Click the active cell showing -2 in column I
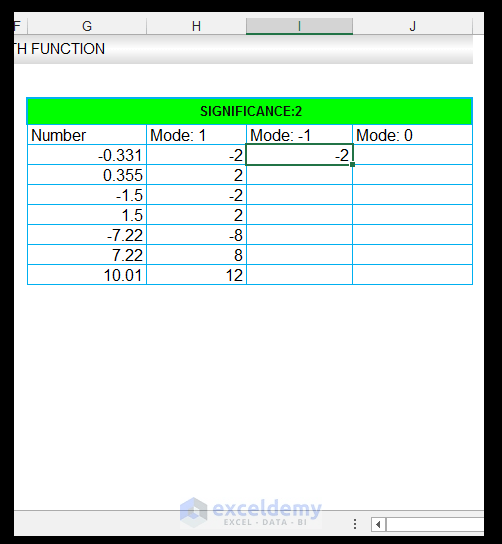This screenshot has height=544, width=502. [x=299, y=155]
